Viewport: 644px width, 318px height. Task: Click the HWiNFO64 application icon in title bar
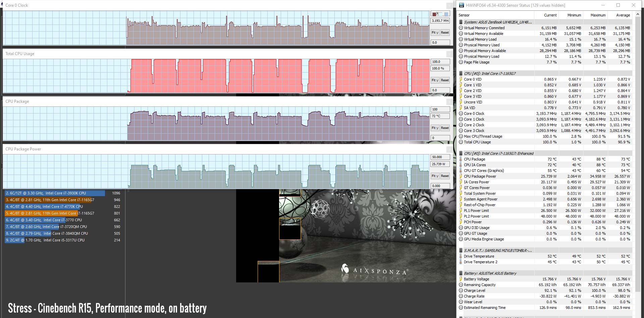click(462, 5)
